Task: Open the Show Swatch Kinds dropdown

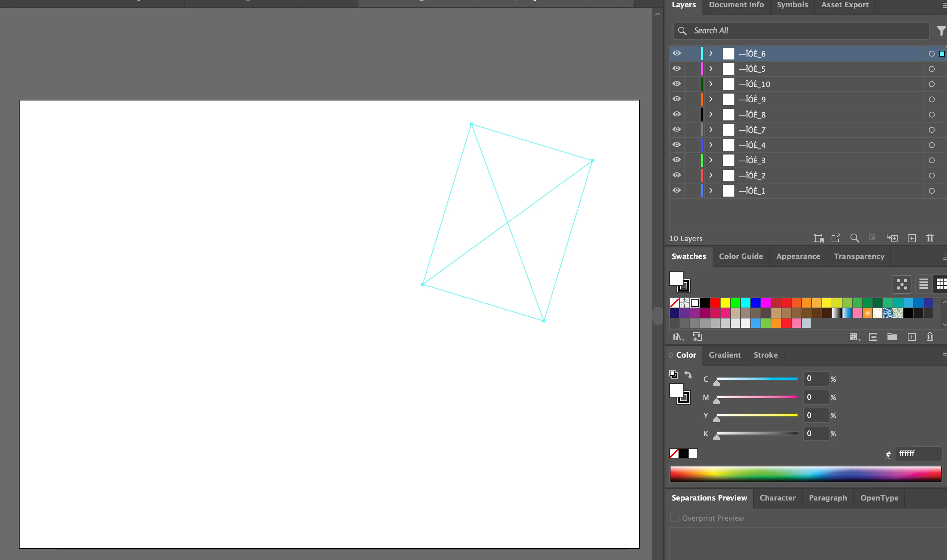Action: click(854, 337)
